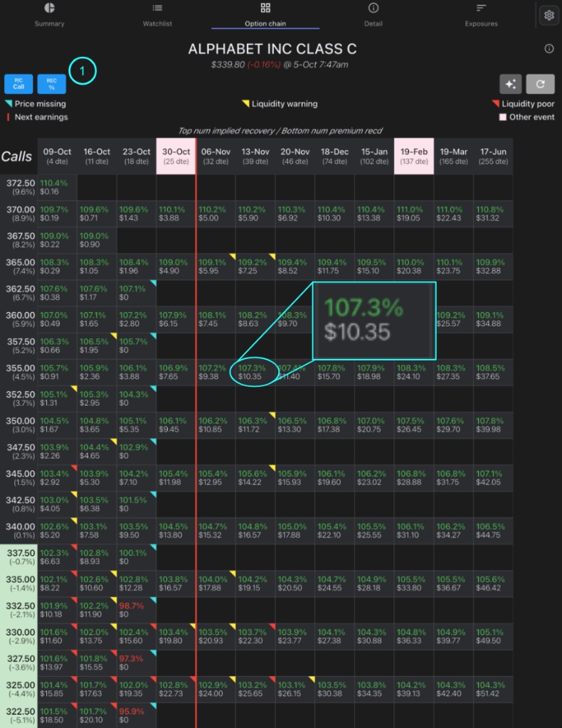Go to the Exposures tab
Screen dimensions: 562x728
pyautogui.click(x=481, y=15)
